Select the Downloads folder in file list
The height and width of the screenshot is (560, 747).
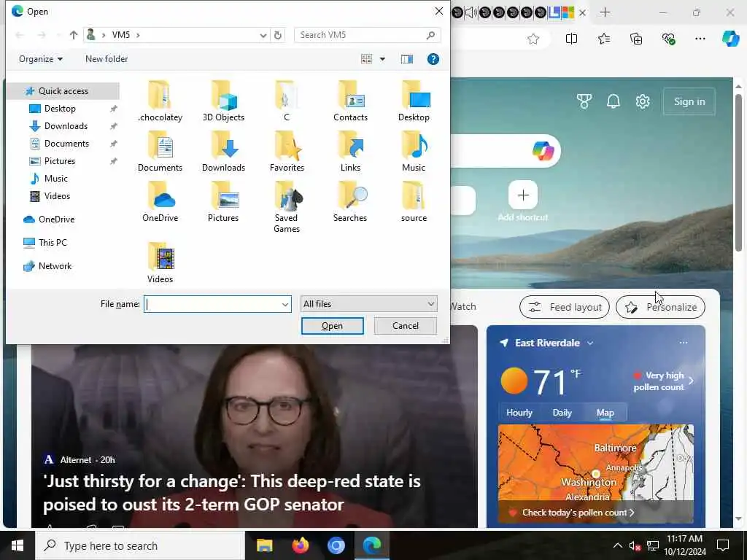click(223, 152)
